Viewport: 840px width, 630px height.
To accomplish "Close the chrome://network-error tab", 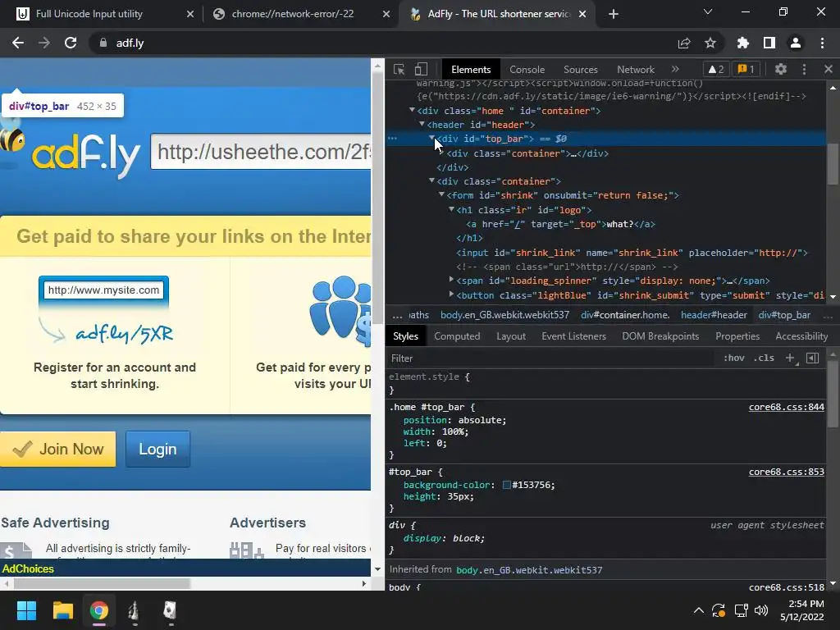I will coord(386,14).
